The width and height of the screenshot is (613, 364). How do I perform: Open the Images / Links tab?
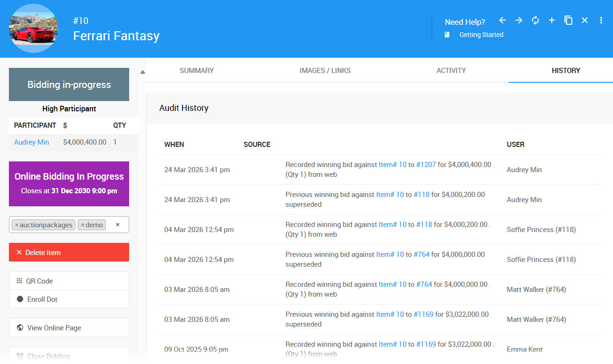tap(325, 71)
